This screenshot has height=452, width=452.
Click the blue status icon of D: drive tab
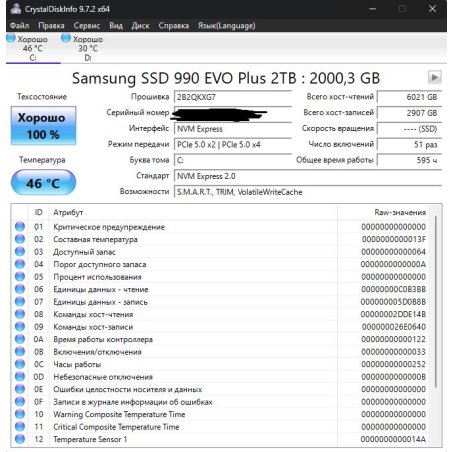click(x=66, y=38)
